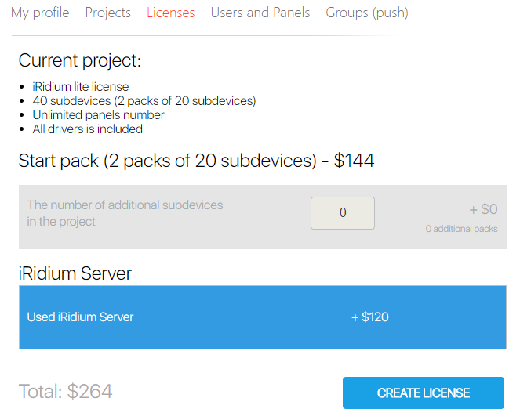Click the additional subdevices description label
The height and width of the screenshot is (420, 520).
[125, 213]
